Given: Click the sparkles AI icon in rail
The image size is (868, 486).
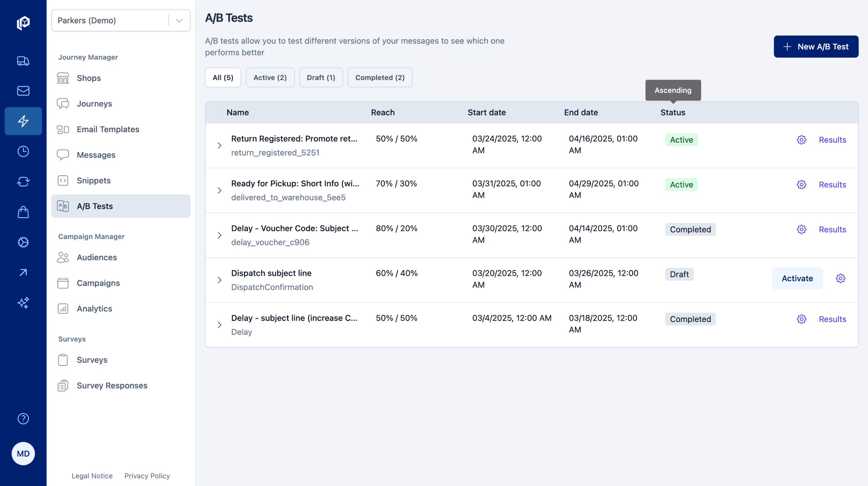Looking at the screenshot, I should [23, 303].
